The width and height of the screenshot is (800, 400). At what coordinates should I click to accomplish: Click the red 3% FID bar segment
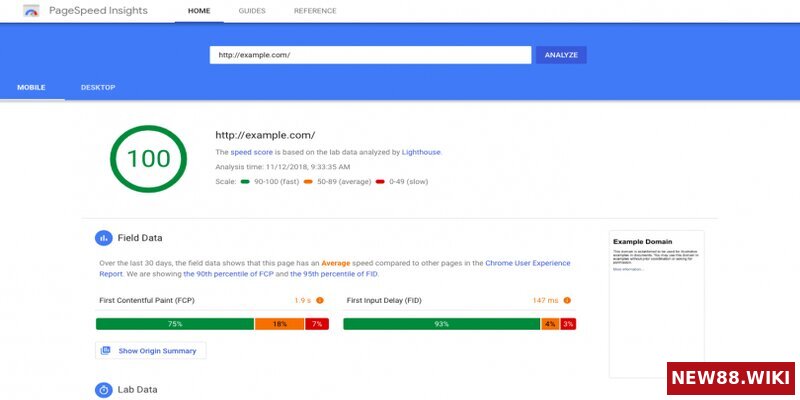tap(568, 324)
